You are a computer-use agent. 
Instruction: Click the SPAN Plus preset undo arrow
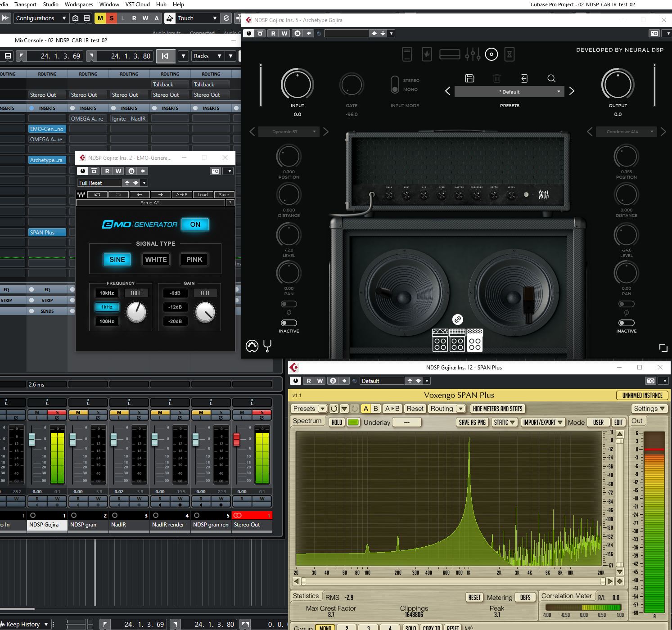click(x=334, y=409)
